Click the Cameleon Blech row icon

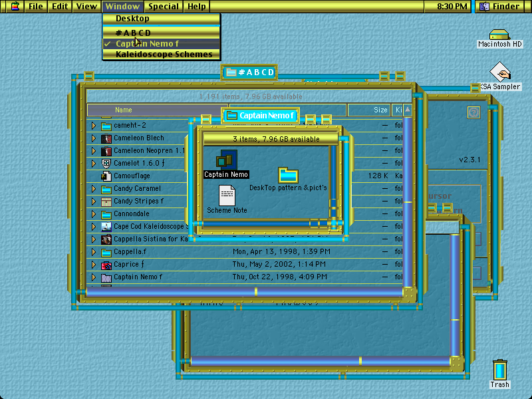106,138
